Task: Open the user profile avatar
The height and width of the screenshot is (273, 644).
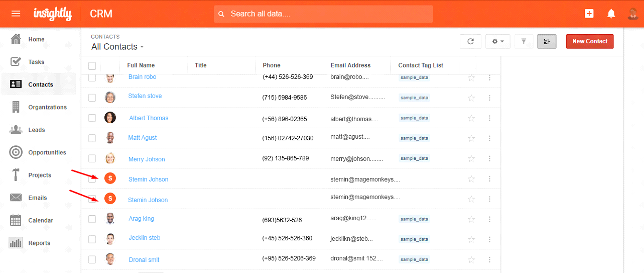Action: (632, 14)
